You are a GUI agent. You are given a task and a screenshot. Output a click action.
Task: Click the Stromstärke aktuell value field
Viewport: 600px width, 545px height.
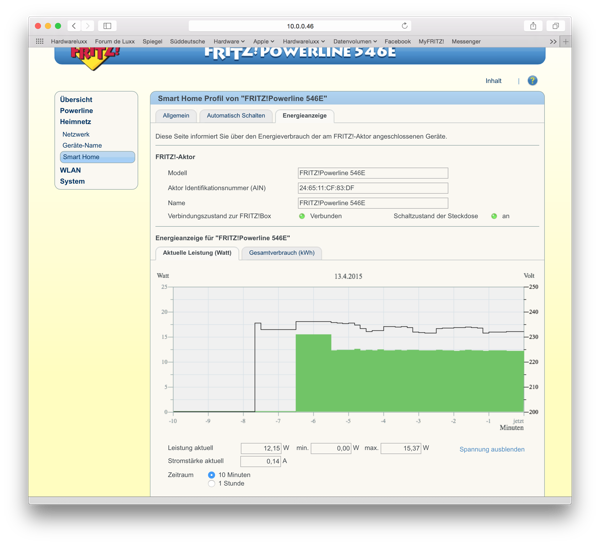[x=261, y=461]
